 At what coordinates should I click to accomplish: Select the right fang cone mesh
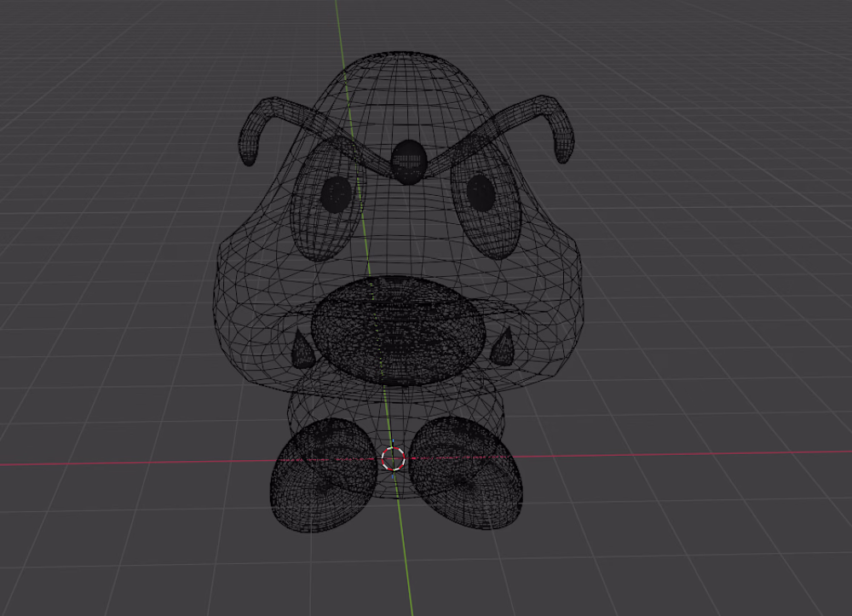(503, 346)
